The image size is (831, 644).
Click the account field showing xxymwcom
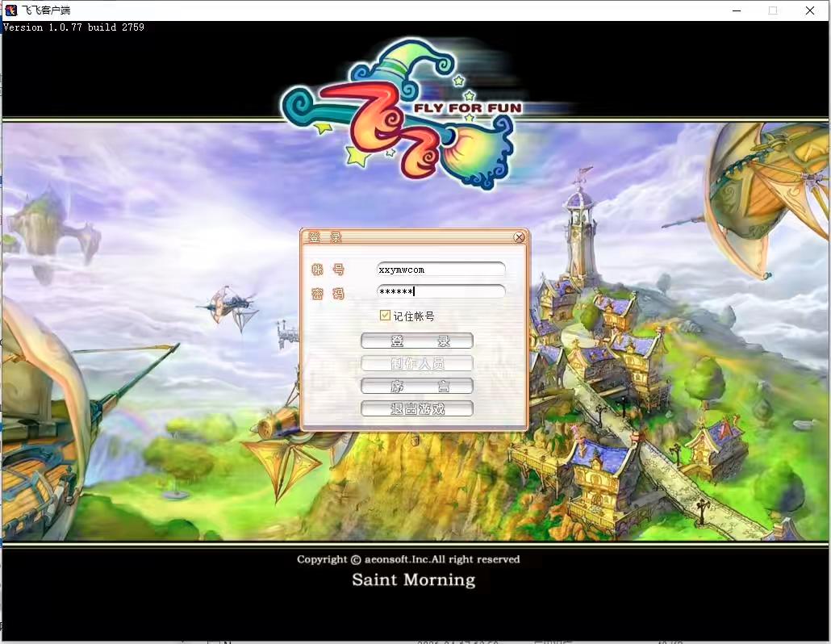point(441,269)
